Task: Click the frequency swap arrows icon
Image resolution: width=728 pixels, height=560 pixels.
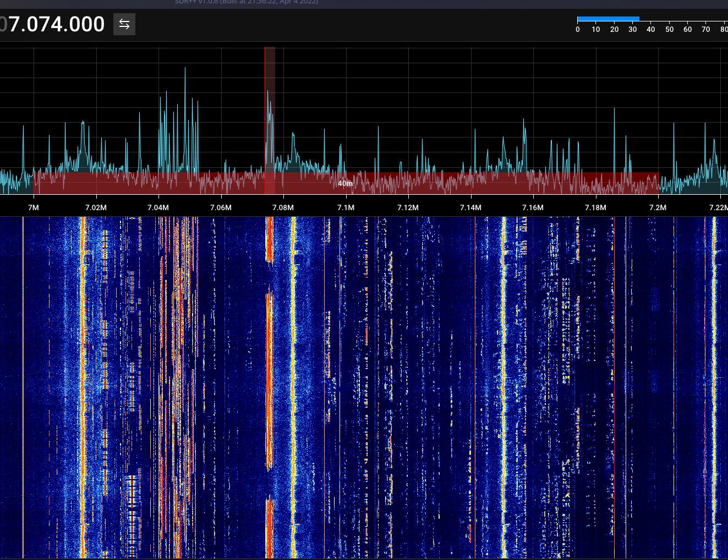Action: [x=124, y=24]
